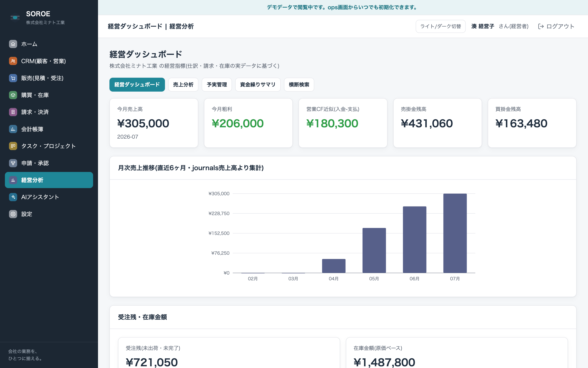Click the 07月 bar in chart
This screenshot has width=588, height=368.
pyautogui.click(x=455, y=233)
